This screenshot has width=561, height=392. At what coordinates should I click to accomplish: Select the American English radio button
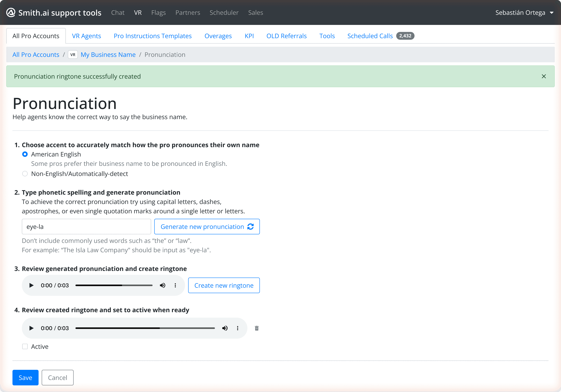coord(25,154)
